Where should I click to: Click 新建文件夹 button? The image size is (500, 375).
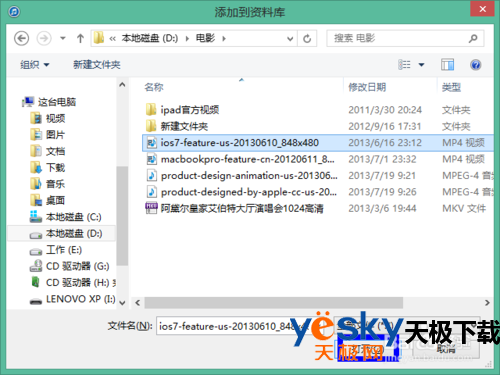pyautogui.click(x=97, y=65)
